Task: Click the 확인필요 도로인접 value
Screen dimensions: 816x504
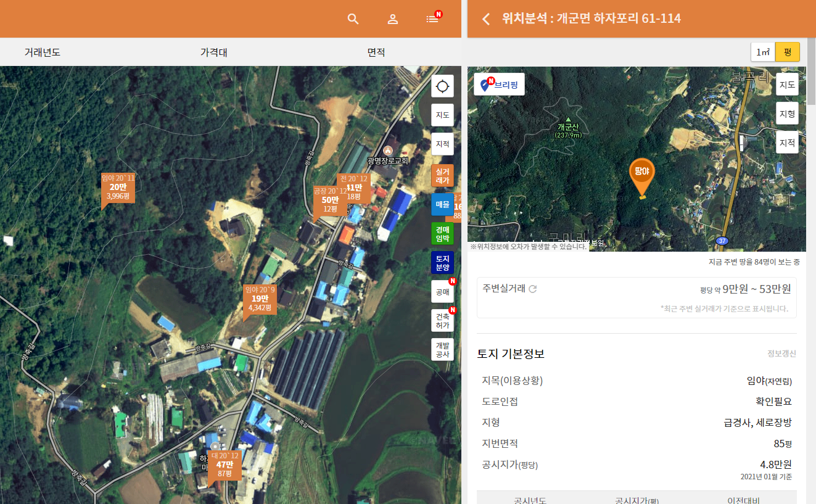Action: (773, 402)
